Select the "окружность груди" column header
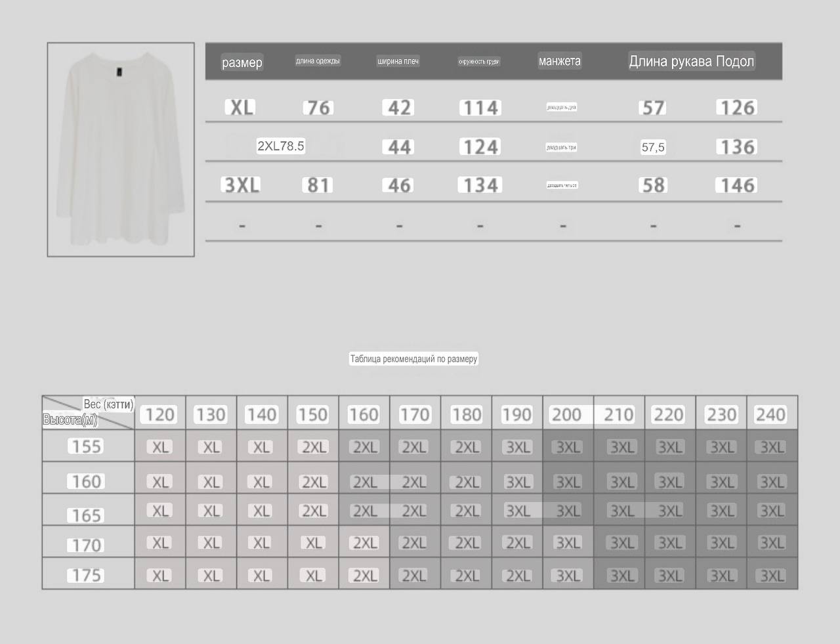The width and height of the screenshot is (840, 644). point(479,62)
